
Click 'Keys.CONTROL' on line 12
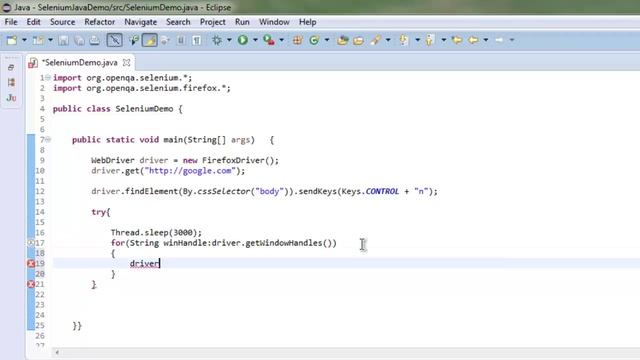pyautogui.click(x=370, y=191)
